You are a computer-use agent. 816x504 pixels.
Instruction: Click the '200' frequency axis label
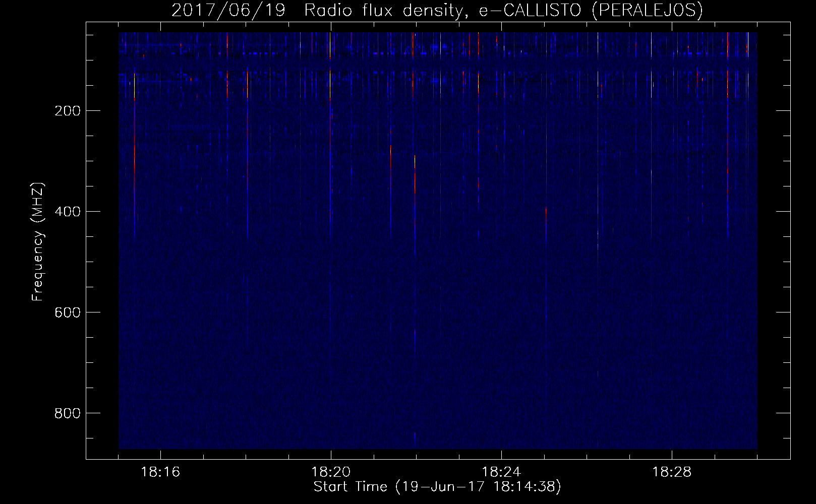point(67,111)
